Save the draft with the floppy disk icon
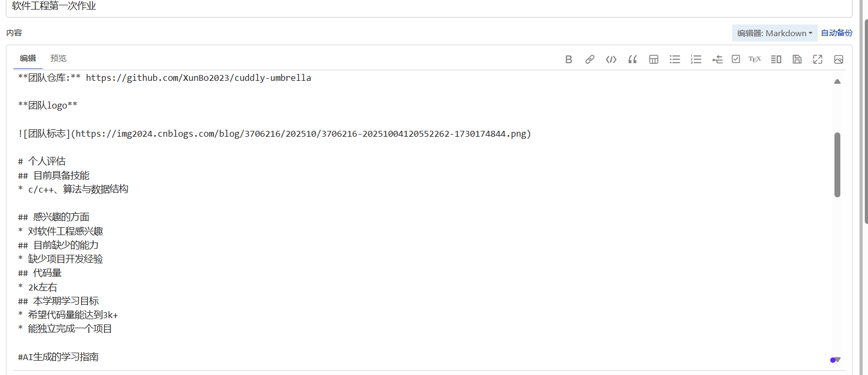Screen dimensions: 868x375 (x=797, y=60)
